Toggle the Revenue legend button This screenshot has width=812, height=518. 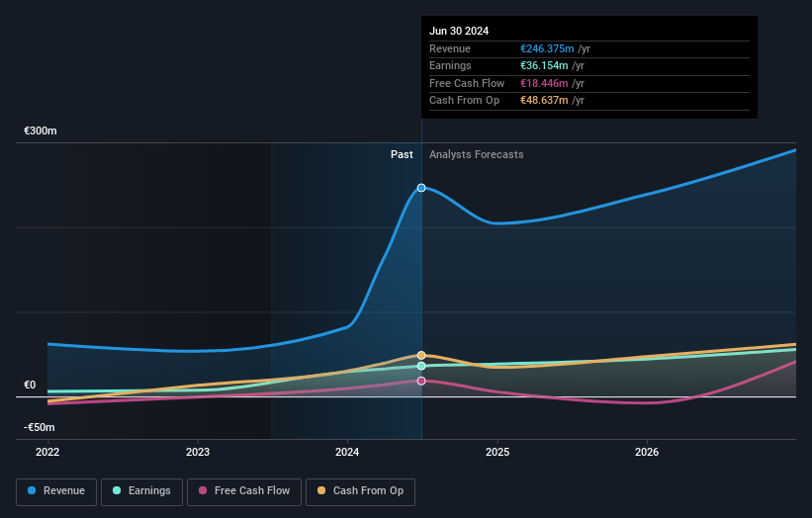point(56,490)
